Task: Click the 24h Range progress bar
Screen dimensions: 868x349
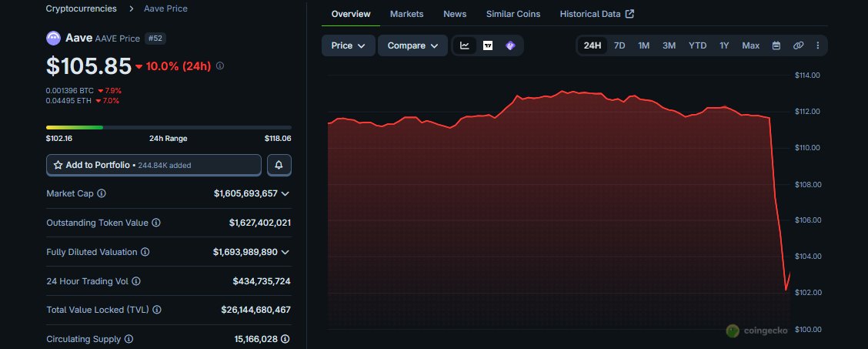Action: tap(169, 127)
